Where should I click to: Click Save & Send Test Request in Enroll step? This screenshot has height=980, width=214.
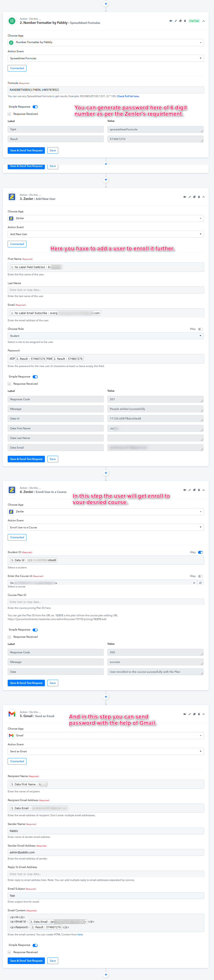(x=26, y=683)
